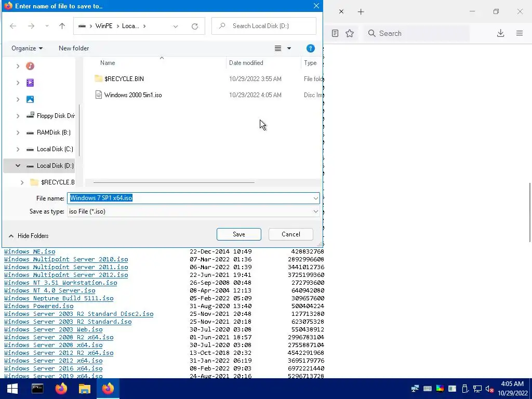Cancel the save dialog
Screen dimensions: 532x399
click(291, 234)
